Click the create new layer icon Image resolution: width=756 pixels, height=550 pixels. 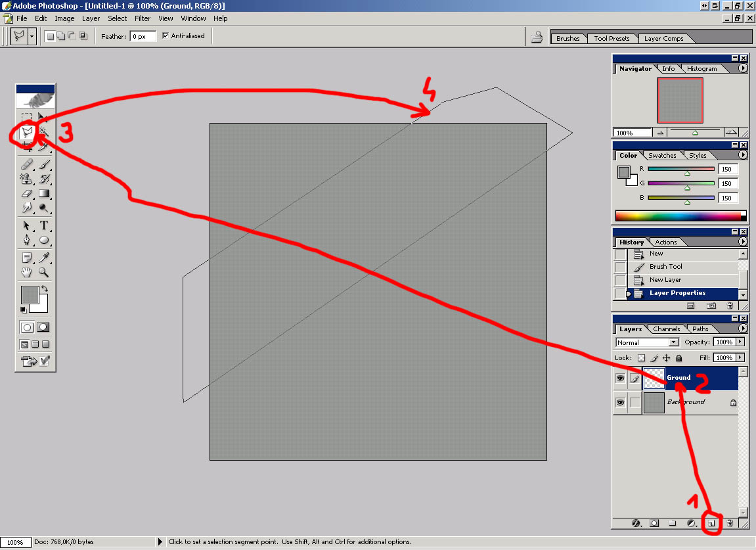click(x=711, y=524)
